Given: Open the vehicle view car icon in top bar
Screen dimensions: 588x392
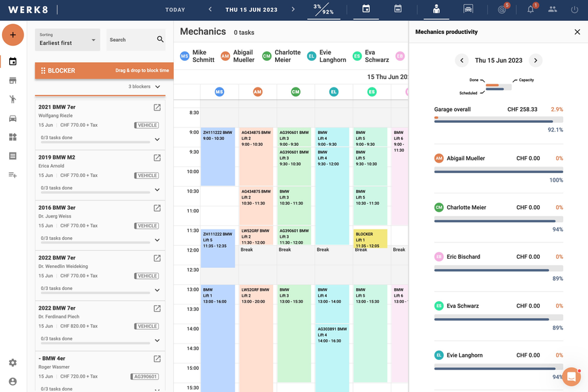Looking at the screenshot, I should coord(468,10).
